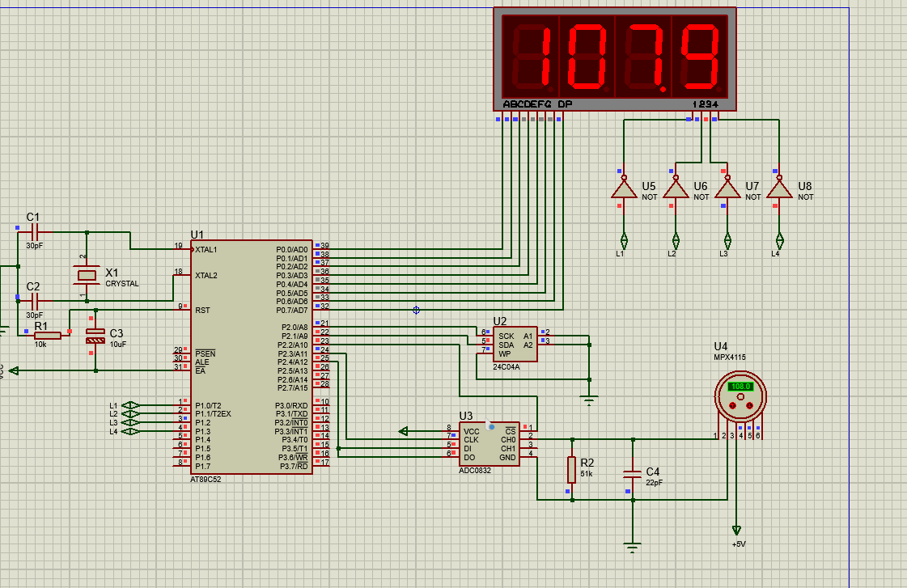Click the "SCK" pin label on U2
Viewport: 907px width, 588px height.
tap(506, 336)
